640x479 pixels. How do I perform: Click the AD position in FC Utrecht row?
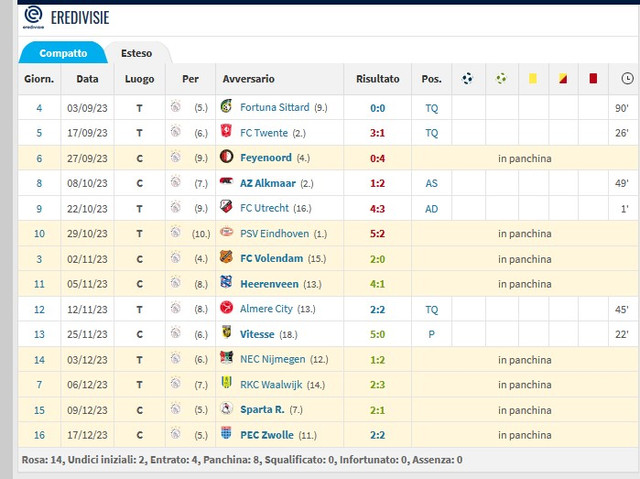pos(431,208)
